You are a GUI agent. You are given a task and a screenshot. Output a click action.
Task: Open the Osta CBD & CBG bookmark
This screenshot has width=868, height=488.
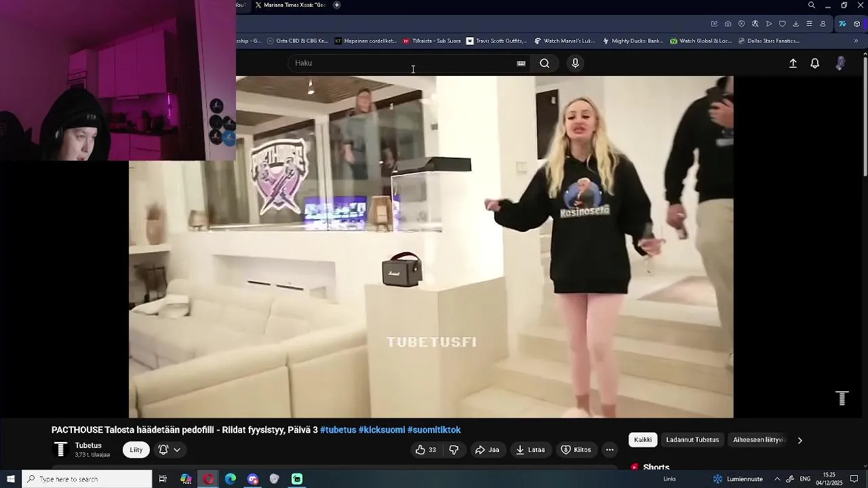pyautogui.click(x=298, y=41)
